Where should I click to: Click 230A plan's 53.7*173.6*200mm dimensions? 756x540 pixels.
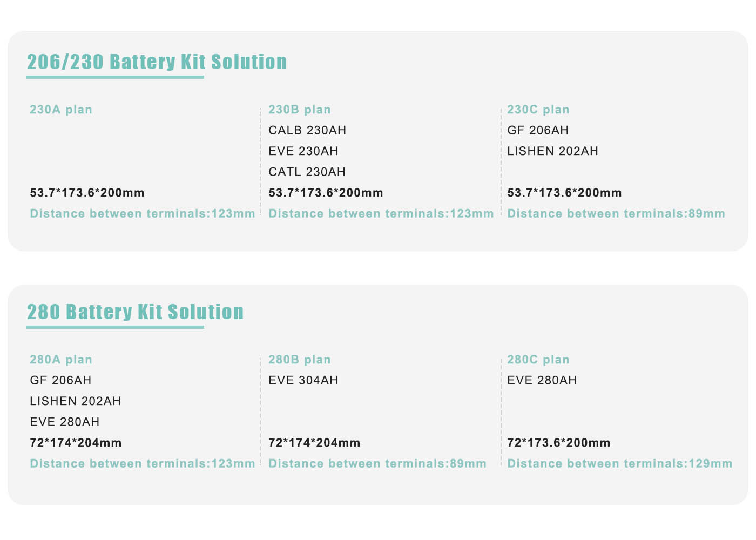click(87, 193)
